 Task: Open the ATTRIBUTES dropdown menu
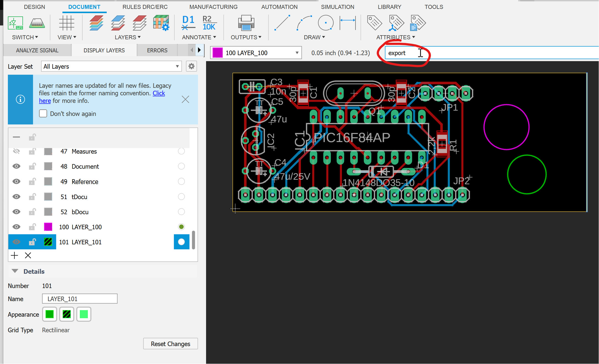tap(396, 37)
